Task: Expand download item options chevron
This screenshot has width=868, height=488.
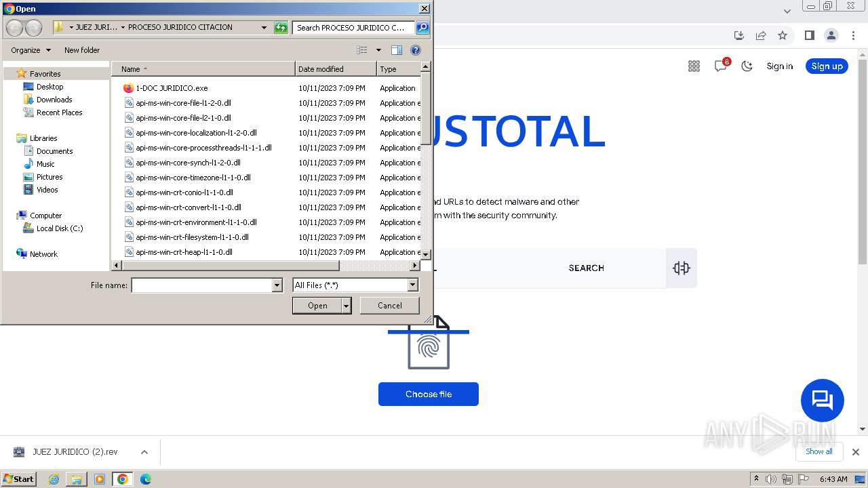Action: (144, 452)
